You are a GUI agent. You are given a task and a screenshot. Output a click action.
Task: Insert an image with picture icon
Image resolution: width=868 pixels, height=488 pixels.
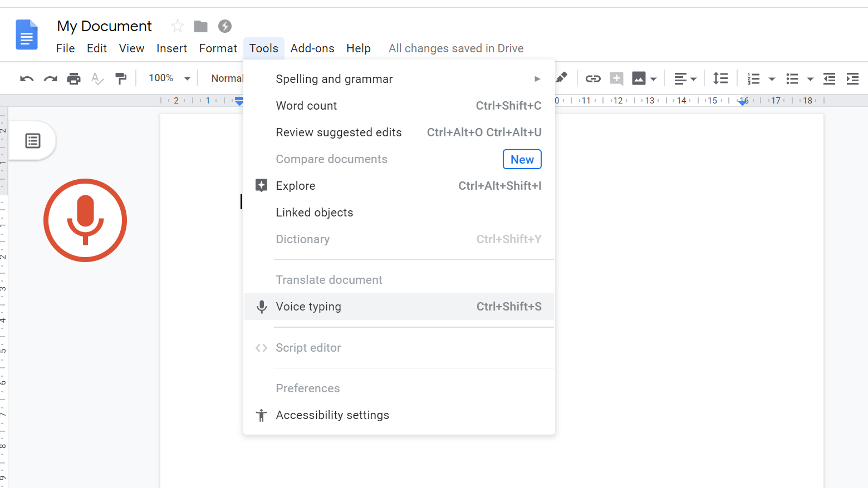click(639, 78)
